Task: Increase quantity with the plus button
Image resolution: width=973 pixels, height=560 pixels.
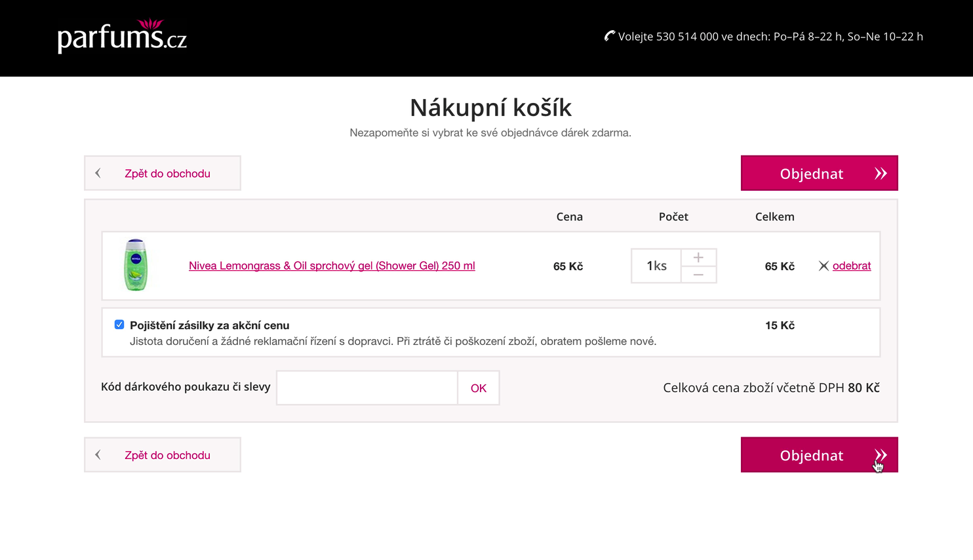Action: pos(699,257)
